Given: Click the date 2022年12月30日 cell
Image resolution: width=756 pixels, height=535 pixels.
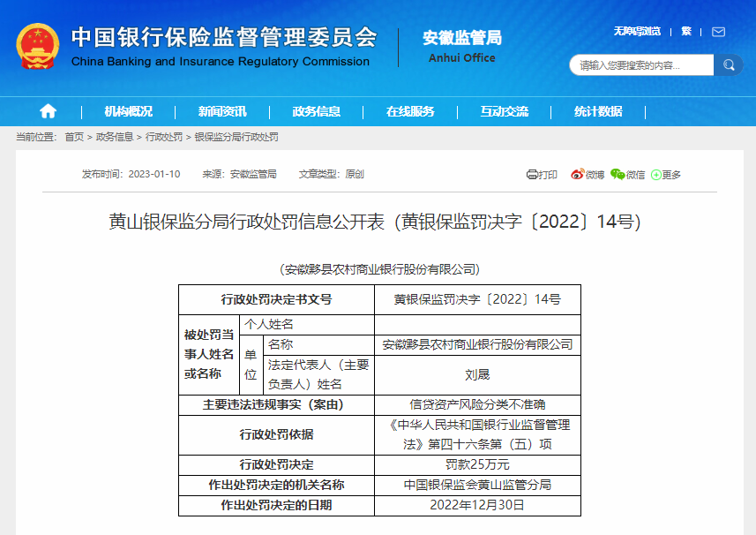Looking at the screenshot, I should coord(477,505).
